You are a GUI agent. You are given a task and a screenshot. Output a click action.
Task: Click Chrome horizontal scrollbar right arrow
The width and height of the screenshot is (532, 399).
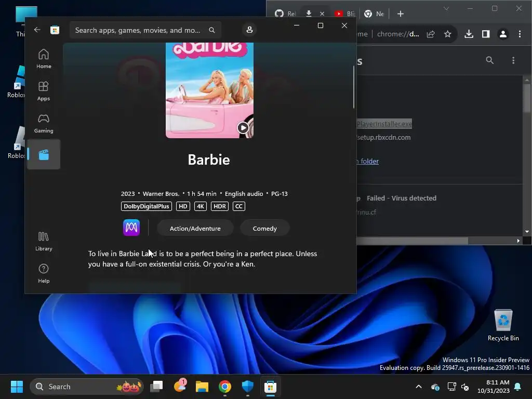coord(518,241)
